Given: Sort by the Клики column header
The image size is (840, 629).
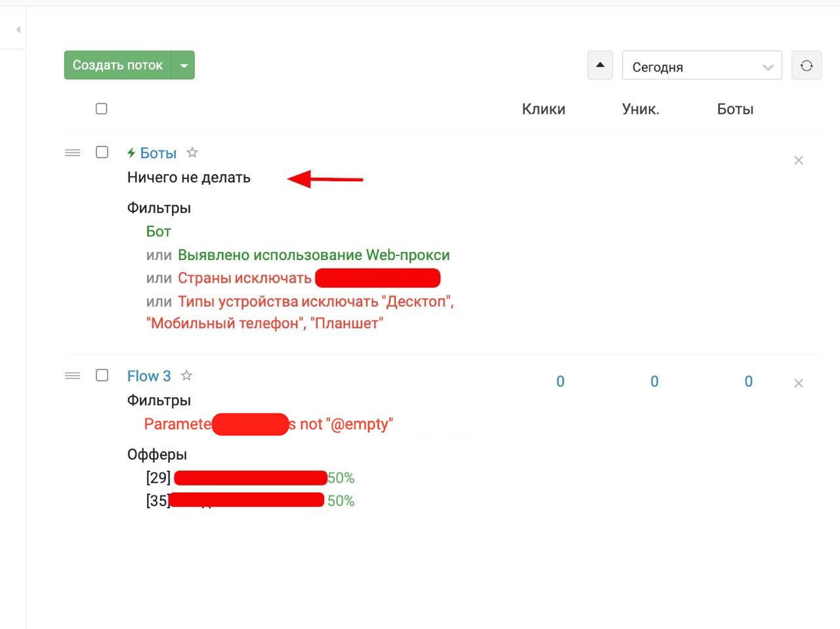Looking at the screenshot, I should coord(543,109).
